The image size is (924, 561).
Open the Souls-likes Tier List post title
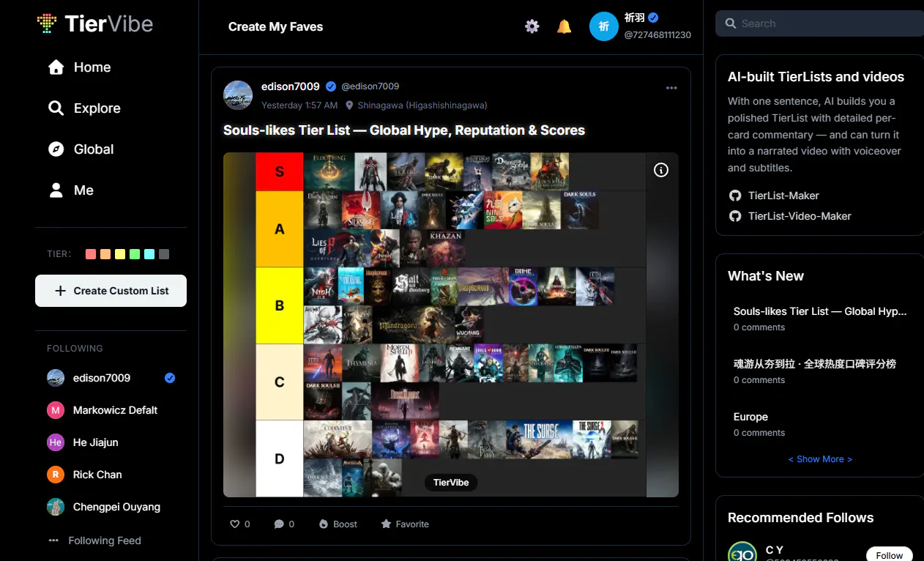[x=404, y=130]
